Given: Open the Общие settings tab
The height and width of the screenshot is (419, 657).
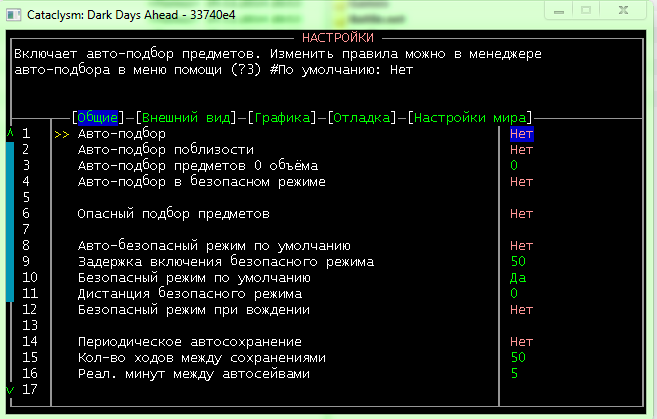Looking at the screenshot, I should tap(98, 118).
